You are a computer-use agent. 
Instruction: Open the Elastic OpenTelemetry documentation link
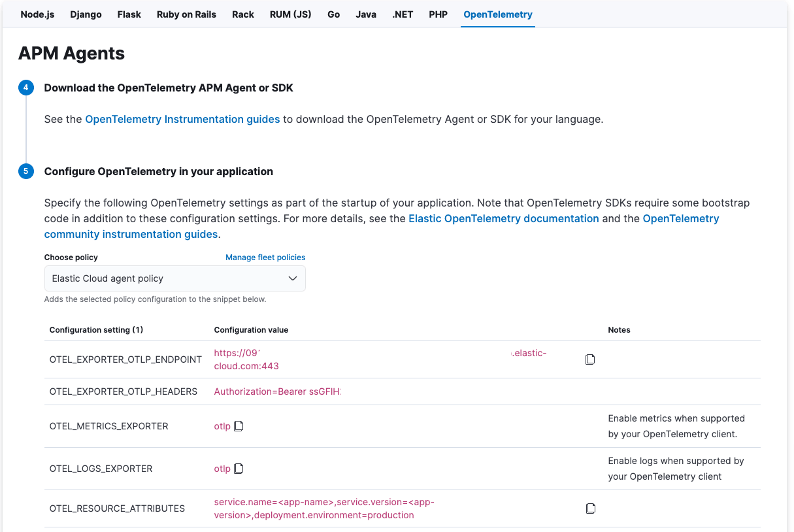[x=503, y=218]
